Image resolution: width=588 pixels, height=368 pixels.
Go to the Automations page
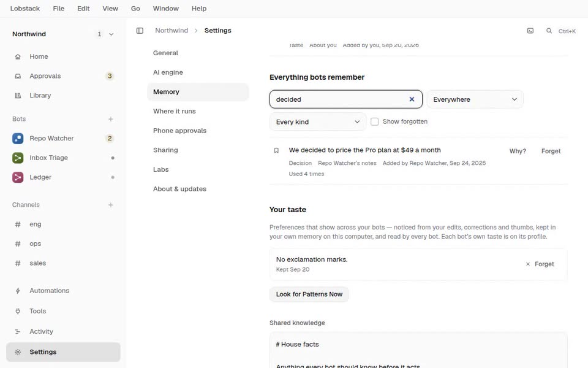coord(63,291)
